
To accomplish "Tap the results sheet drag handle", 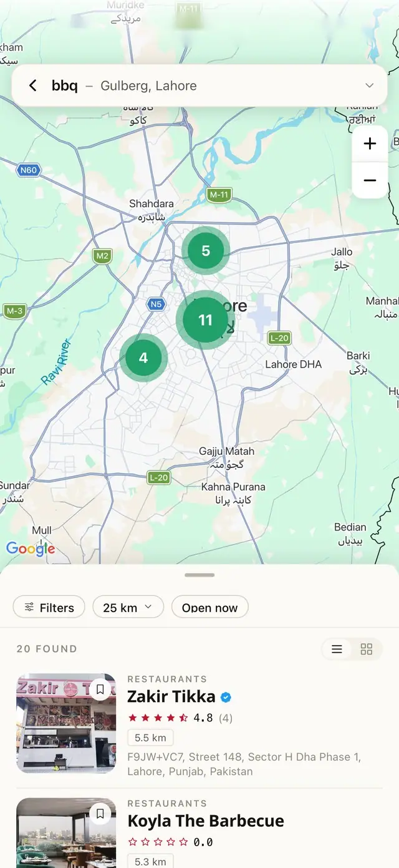I will click(x=199, y=575).
